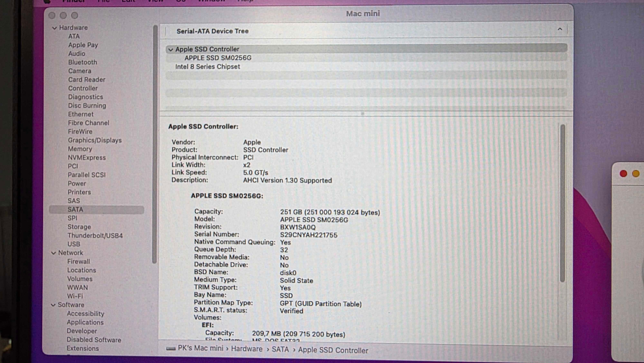The width and height of the screenshot is (644, 363).
Task: Select Controller in the sidebar
Action: pos(83,88)
